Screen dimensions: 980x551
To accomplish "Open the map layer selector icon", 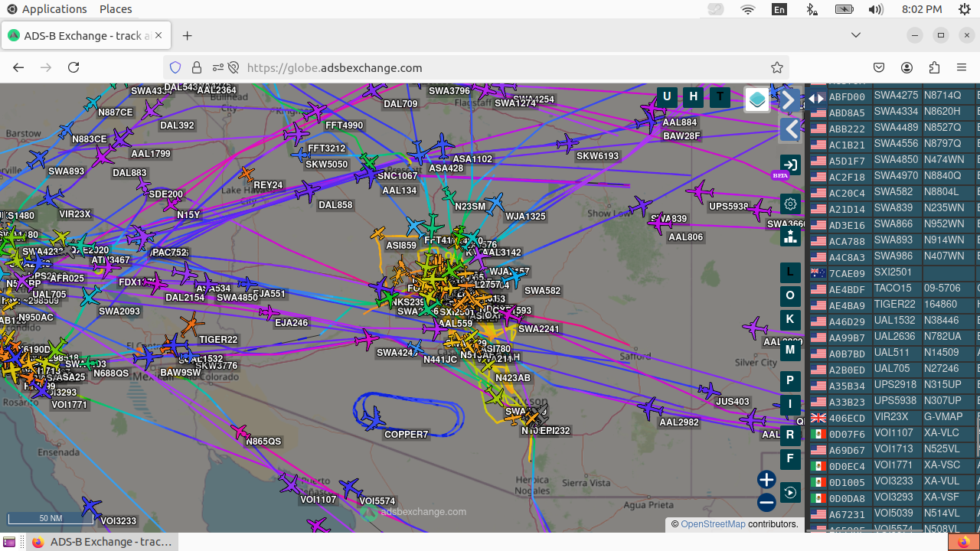I will (757, 99).
